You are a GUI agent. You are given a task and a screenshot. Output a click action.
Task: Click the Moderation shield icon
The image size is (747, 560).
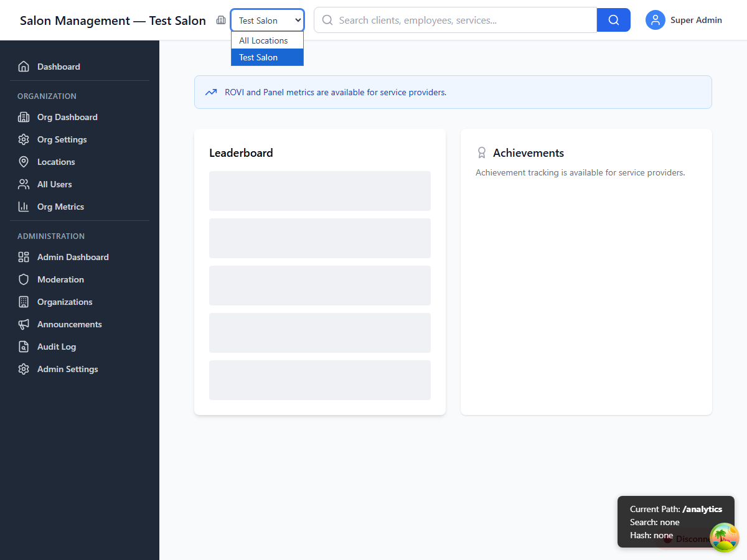(24, 279)
